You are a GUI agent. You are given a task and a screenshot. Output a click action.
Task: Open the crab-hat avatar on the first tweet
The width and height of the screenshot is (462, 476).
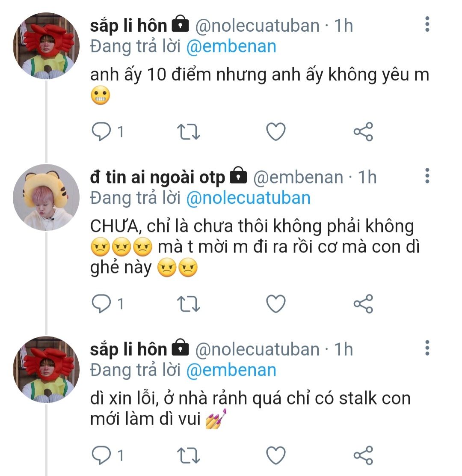(x=46, y=46)
